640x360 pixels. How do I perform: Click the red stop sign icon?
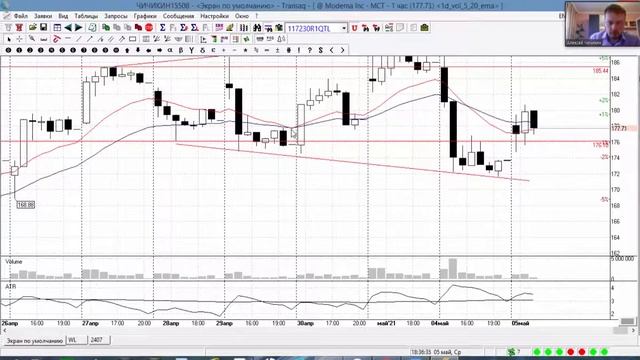149,28
